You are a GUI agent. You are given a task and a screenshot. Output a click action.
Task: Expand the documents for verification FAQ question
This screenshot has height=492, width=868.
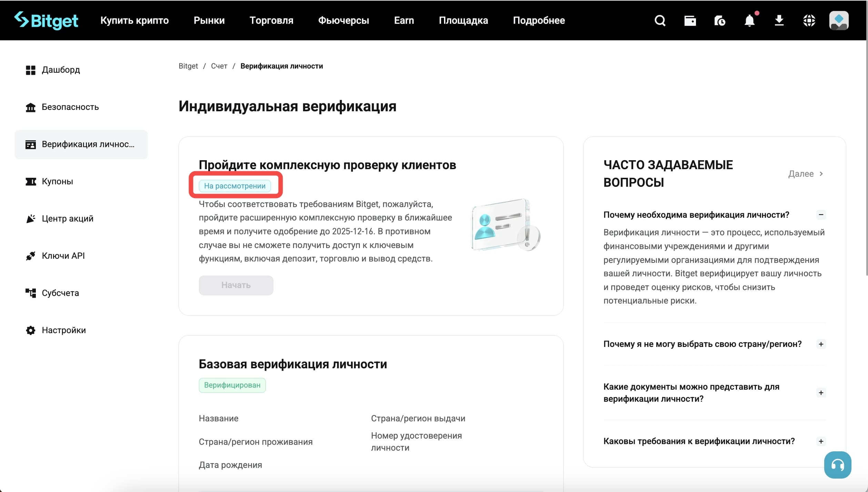pyautogui.click(x=821, y=392)
